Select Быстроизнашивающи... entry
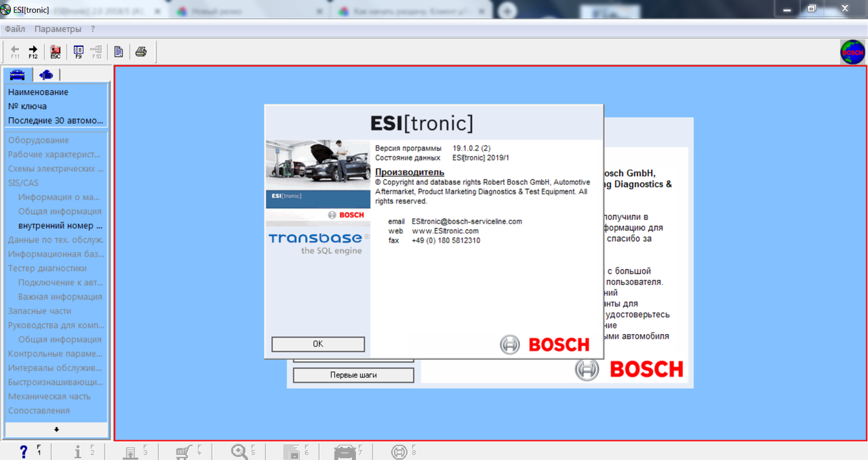 [56, 382]
